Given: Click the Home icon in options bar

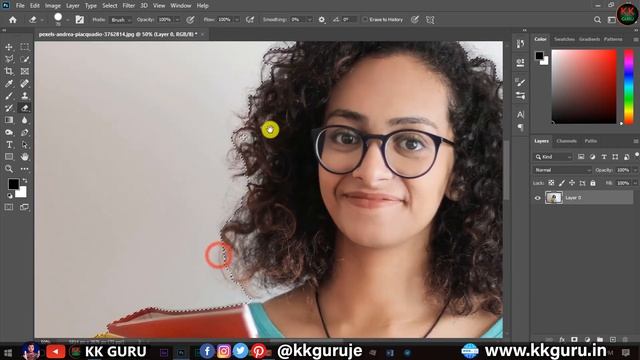Looking at the screenshot, I should 13,20.
